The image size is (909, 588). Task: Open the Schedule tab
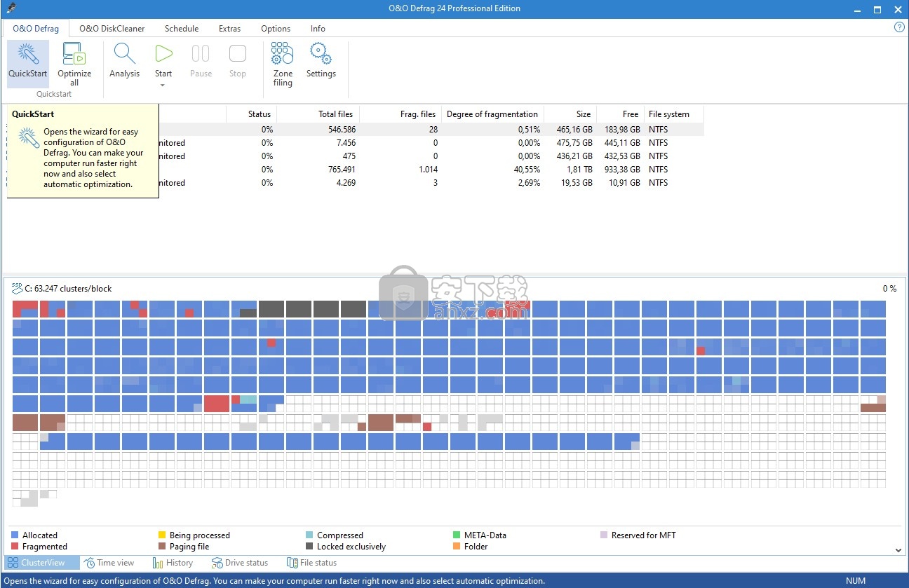point(182,29)
